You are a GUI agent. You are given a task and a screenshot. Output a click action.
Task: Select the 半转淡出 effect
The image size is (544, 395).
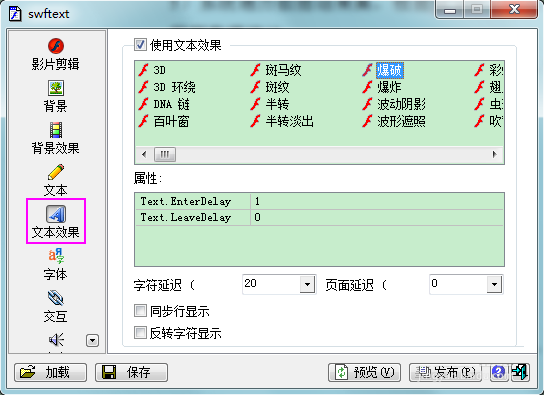tap(282, 121)
